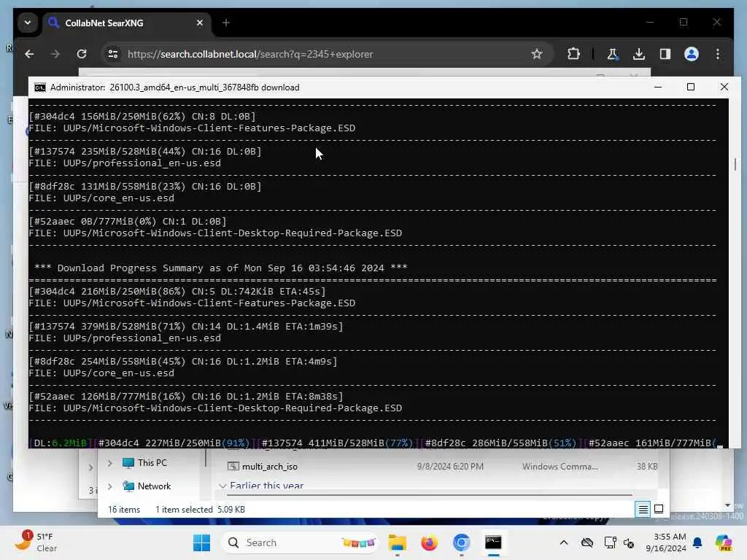Minimize the Administrator command prompt window
The width and height of the screenshot is (747, 560).
coord(658,87)
